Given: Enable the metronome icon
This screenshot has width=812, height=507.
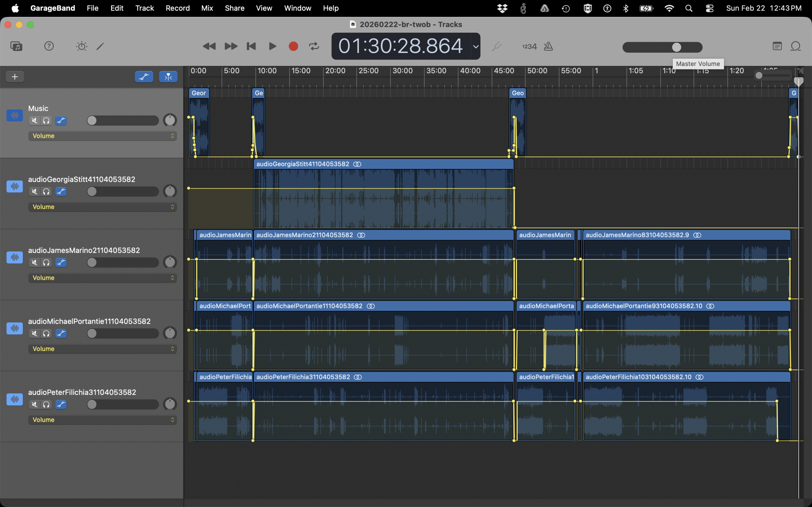Looking at the screenshot, I should tap(548, 46).
